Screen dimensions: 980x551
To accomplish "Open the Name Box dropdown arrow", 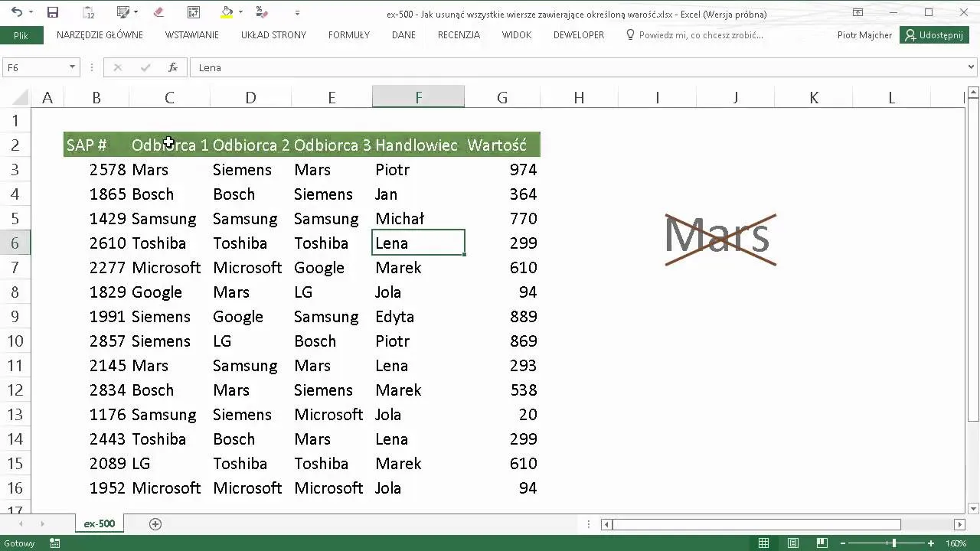I will [x=72, y=67].
